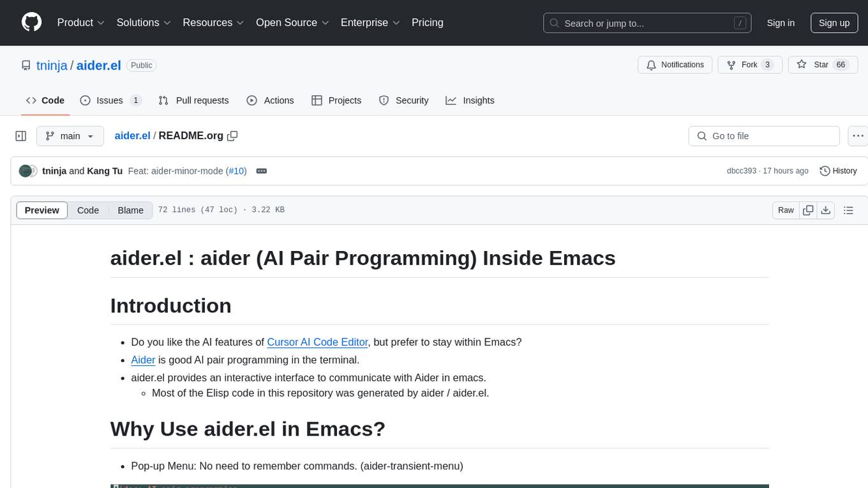Open the tninja owner profile link

pyautogui.click(x=52, y=65)
